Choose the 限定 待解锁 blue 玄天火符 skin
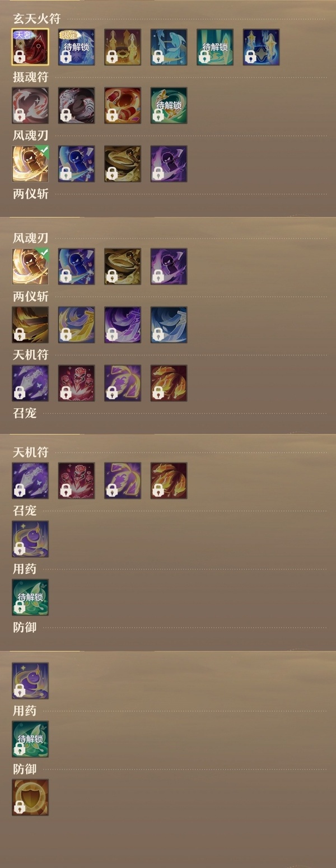 (76, 47)
